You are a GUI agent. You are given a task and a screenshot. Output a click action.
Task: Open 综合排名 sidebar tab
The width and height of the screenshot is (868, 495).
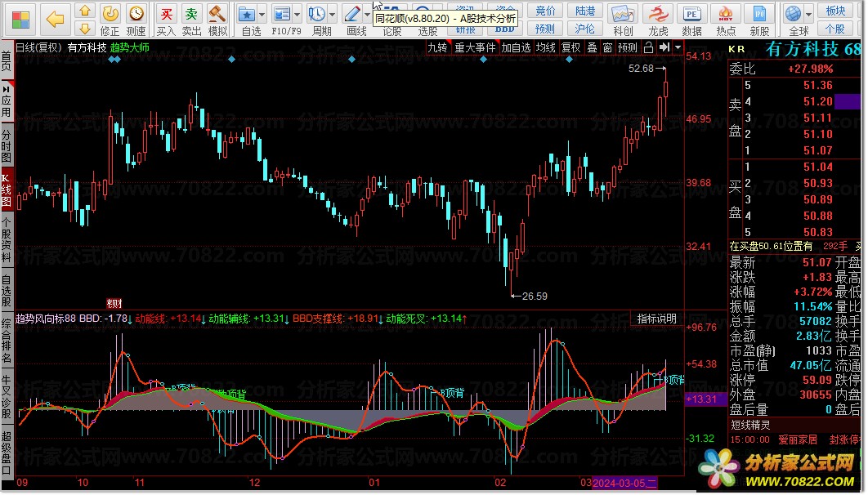point(7,341)
